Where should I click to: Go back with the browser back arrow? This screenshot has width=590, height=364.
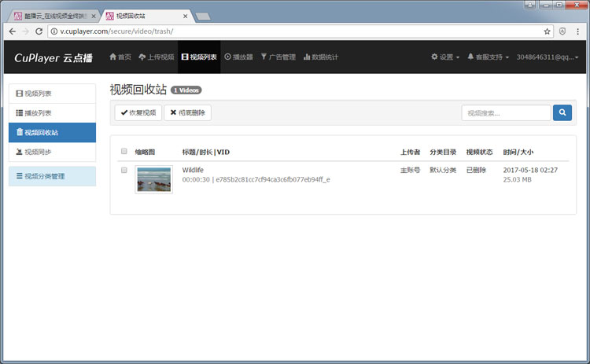(x=12, y=31)
